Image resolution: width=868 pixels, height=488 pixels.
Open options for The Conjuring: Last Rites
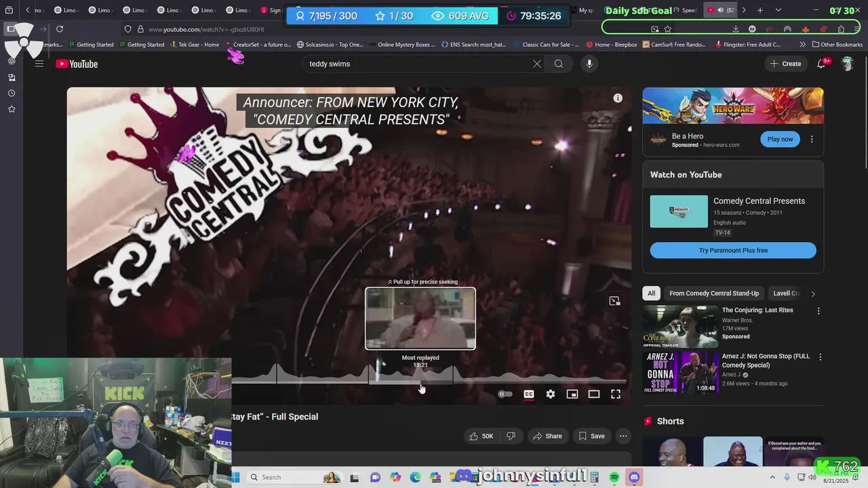[x=818, y=311]
